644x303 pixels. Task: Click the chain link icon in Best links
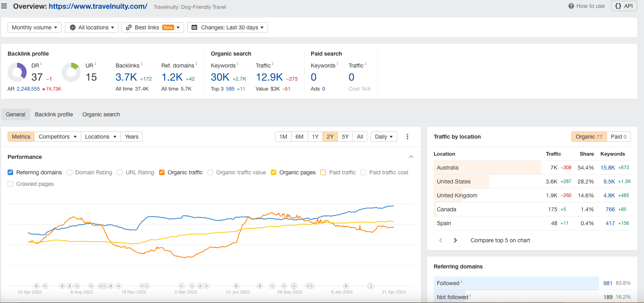click(x=129, y=27)
